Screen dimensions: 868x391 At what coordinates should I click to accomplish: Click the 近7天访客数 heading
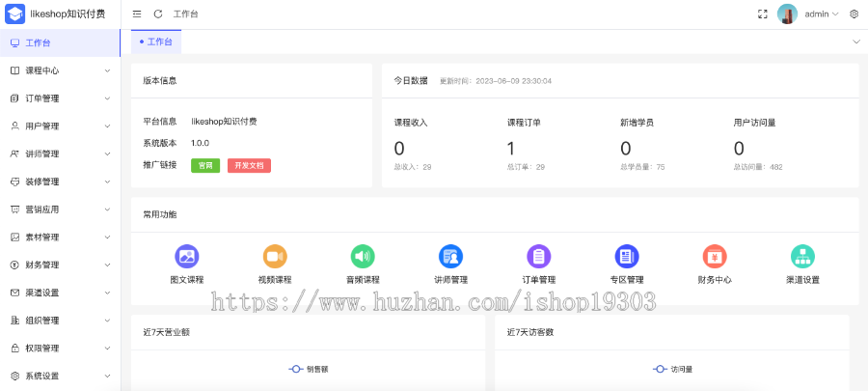[x=530, y=332]
